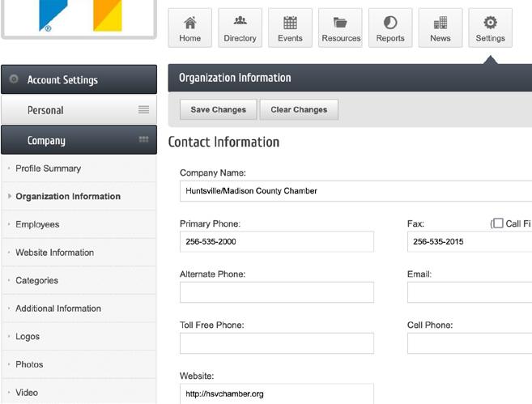Open Photos in the sidebar
The width and height of the screenshot is (532, 404).
pyautogui.click(x=79, y=364)
